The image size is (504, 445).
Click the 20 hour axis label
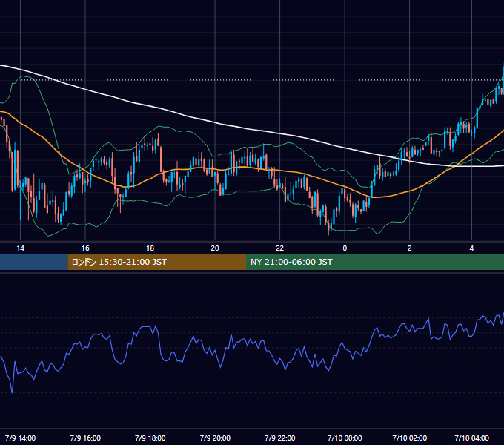pos(215,248)
